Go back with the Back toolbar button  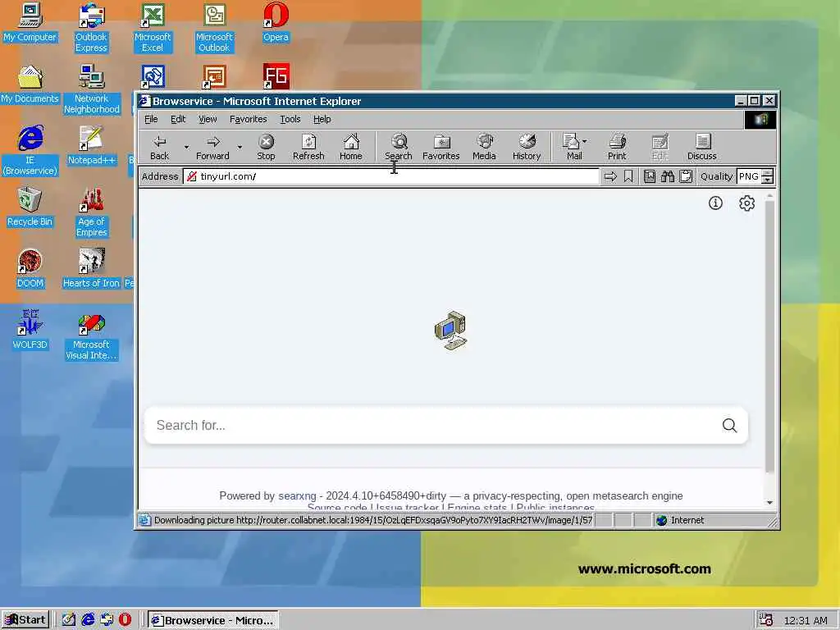pyautogui.click(x=160, y=147)
